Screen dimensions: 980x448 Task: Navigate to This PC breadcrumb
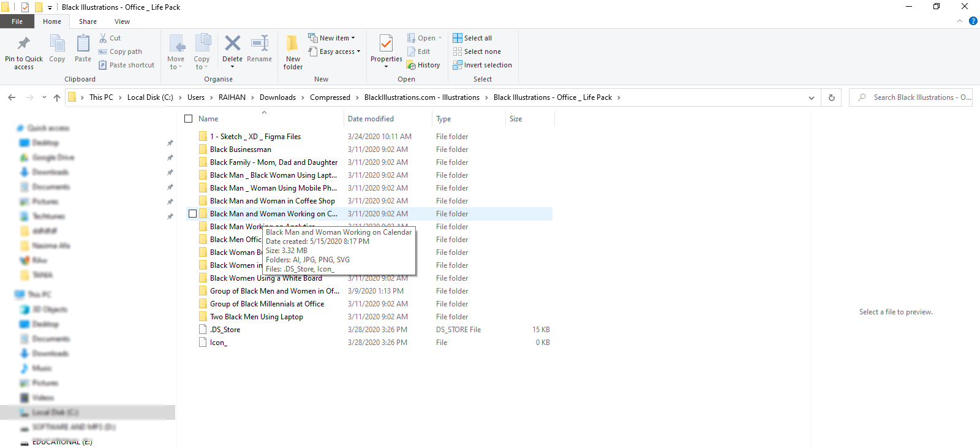tap(101, 97)
